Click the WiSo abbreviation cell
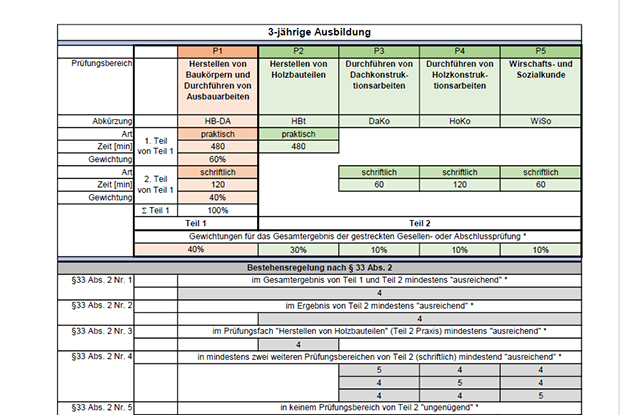The image size is (620, 415). point(540,121)
